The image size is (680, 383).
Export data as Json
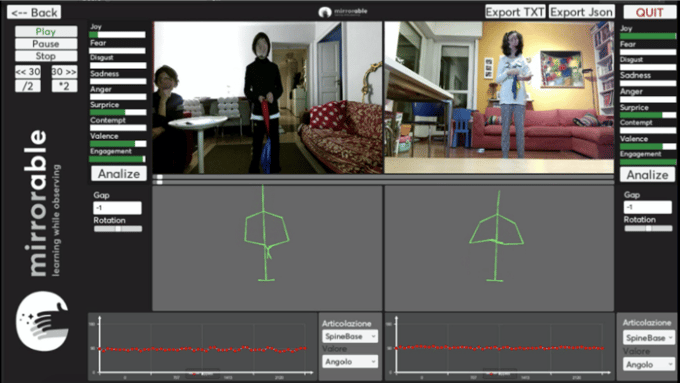[x=582, y=12]
